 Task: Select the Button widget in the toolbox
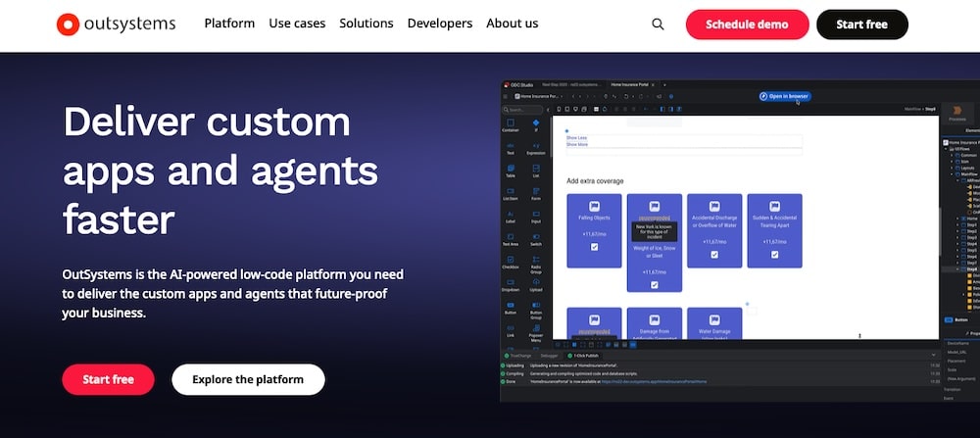tap(510, 308)
